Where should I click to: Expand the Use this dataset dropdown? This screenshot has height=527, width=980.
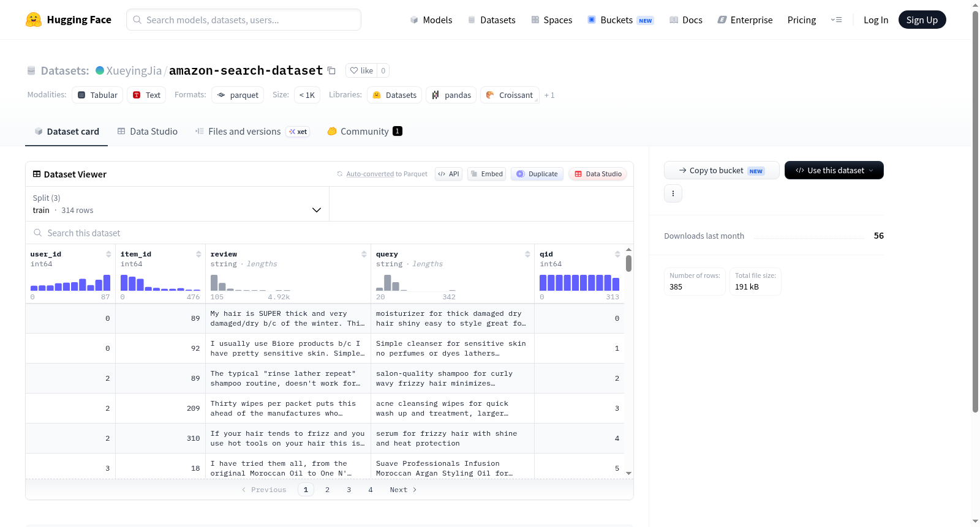[x=834, y=170]
